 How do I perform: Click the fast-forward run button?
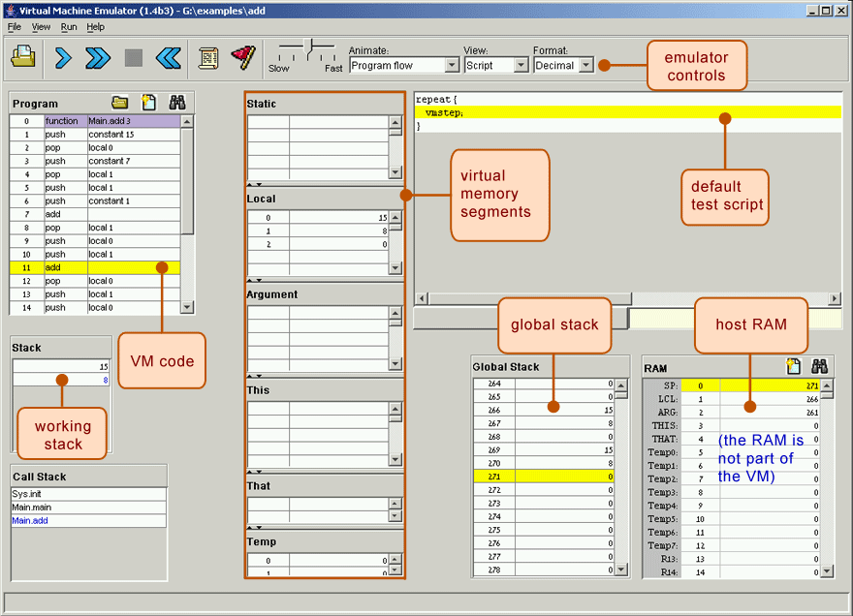[98, 58]
